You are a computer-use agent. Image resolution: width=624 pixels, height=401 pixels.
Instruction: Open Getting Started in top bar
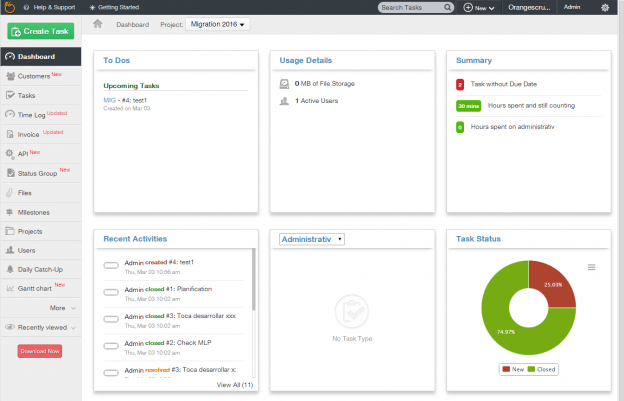(x=119, y=7)
